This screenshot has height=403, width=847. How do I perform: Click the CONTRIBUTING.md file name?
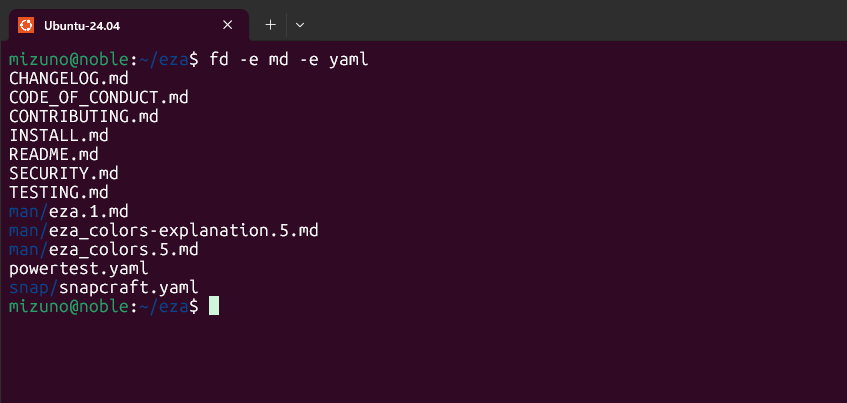(x=83, y=117)
